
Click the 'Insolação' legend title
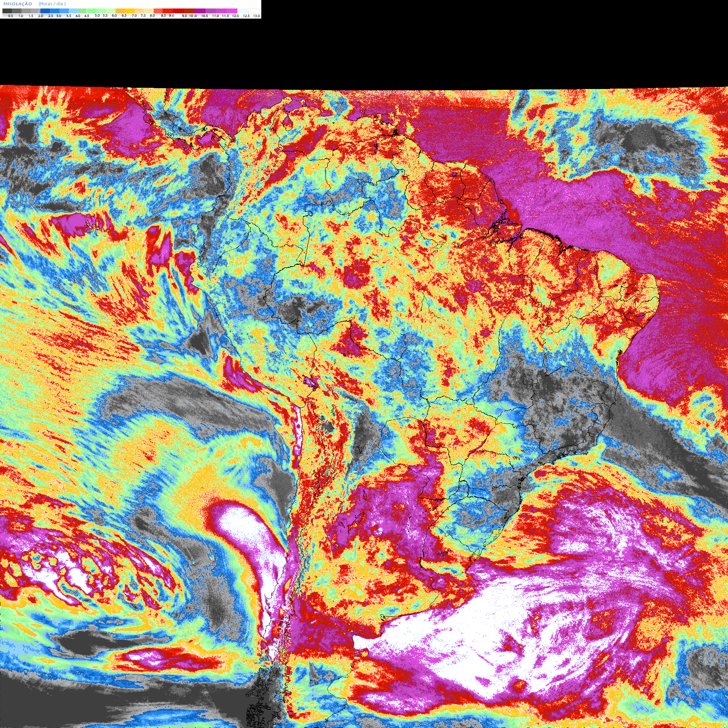coord(18,4)
